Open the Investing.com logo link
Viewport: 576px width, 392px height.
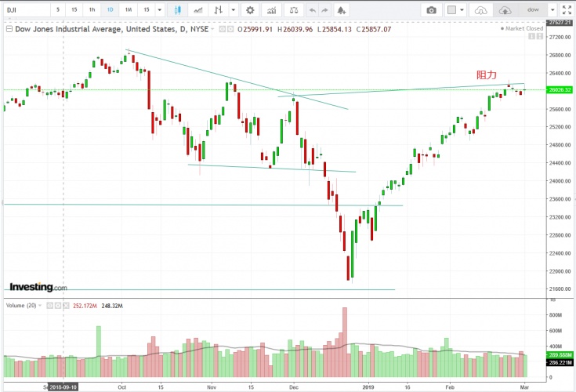[x=38, y=287]
